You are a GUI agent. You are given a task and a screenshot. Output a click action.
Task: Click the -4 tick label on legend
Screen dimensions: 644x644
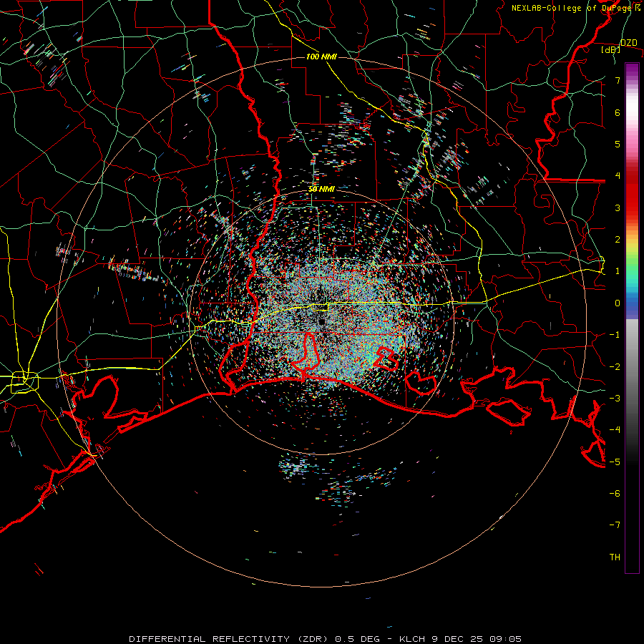pos(615,430)
